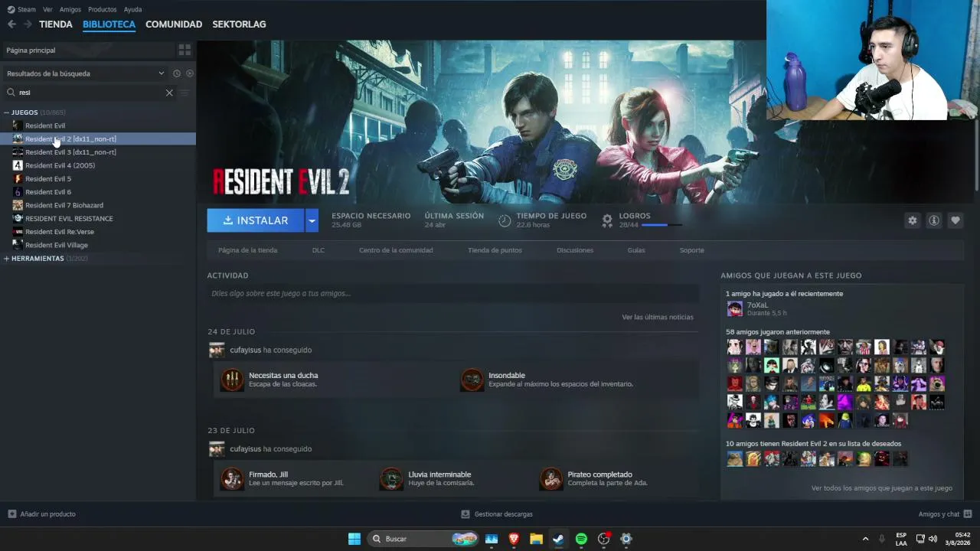Viewport: 980px width, 551px height.
Task: Toggle the ready-to-play filter icon
Action: (190, 73)
